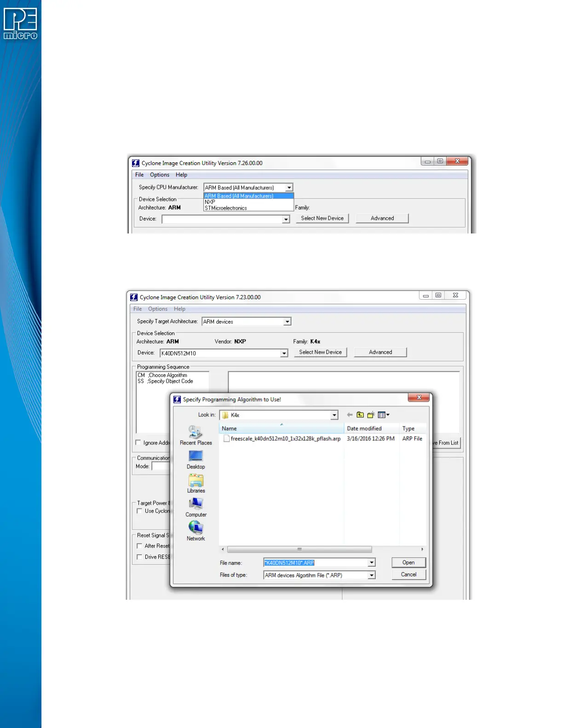Expand the Look in K4x dropdown
The height and width of the screenshot is (728, 563).
click(334, 415)
